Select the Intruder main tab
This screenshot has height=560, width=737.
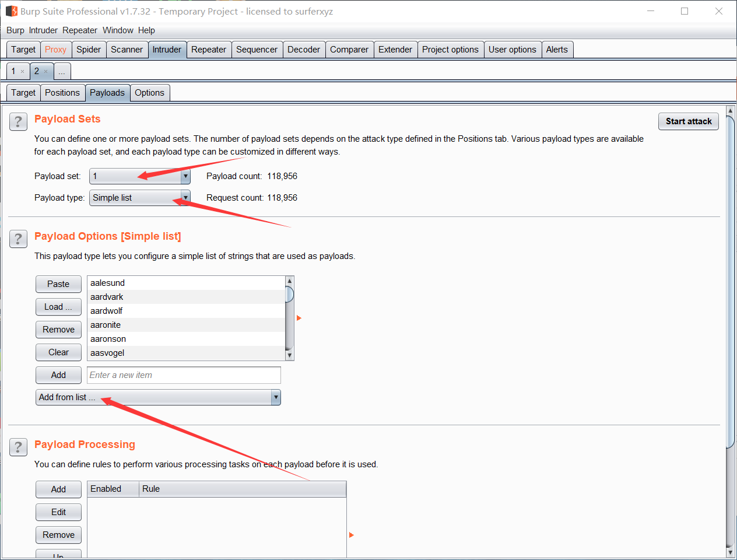click(167, 50)
